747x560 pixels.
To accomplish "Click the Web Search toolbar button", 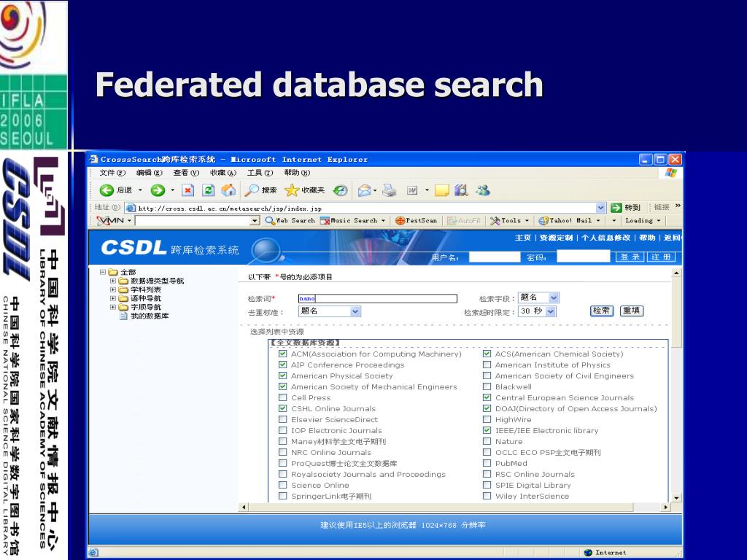I will coord(290,220).
